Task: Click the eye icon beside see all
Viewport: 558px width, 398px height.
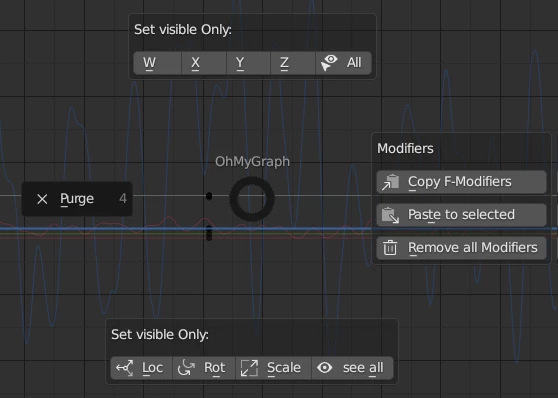Action: [325, 367]
